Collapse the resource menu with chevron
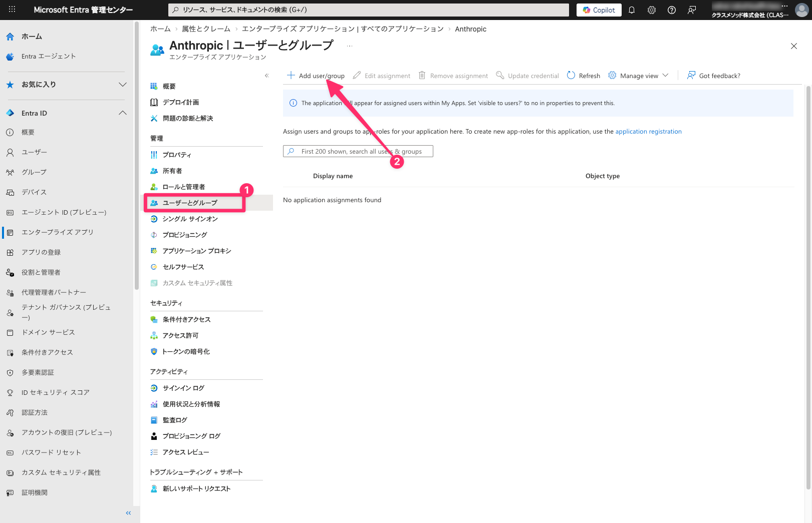812x523 pixels. tap(266, 76)
